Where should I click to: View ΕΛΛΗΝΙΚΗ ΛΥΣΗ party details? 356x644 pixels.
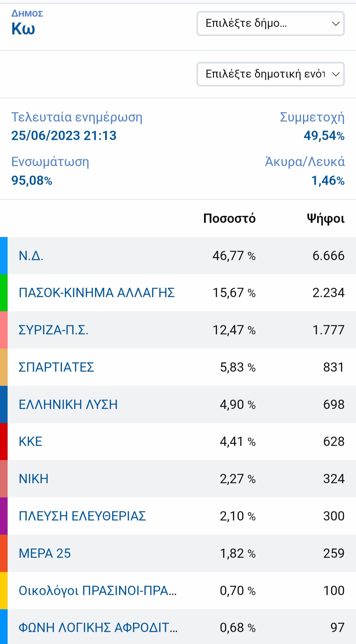(x=68, y=404)
